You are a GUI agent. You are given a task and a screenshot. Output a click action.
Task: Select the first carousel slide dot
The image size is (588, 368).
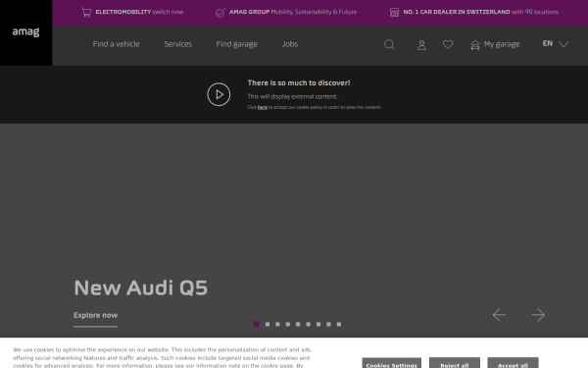pyautogui.click(x=257, y=324)
